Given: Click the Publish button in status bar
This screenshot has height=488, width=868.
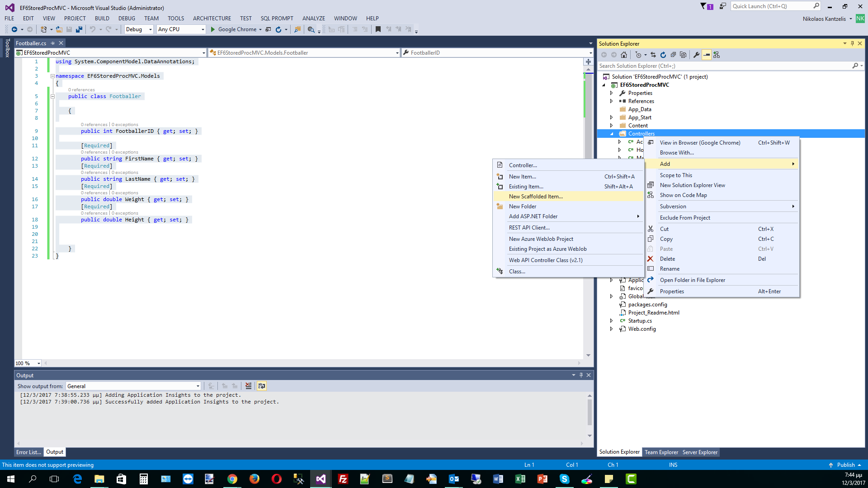Looking at the screenshot, I should coord(845,465).
